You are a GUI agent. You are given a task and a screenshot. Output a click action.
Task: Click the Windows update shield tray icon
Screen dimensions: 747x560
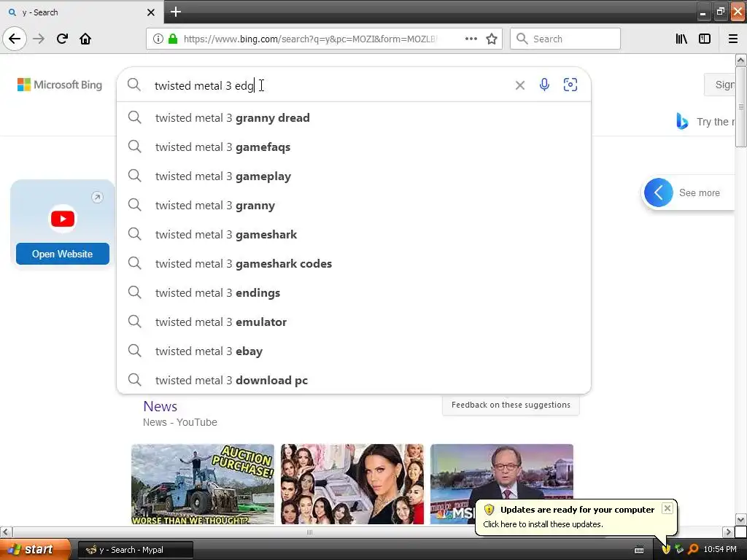(666, 550)
